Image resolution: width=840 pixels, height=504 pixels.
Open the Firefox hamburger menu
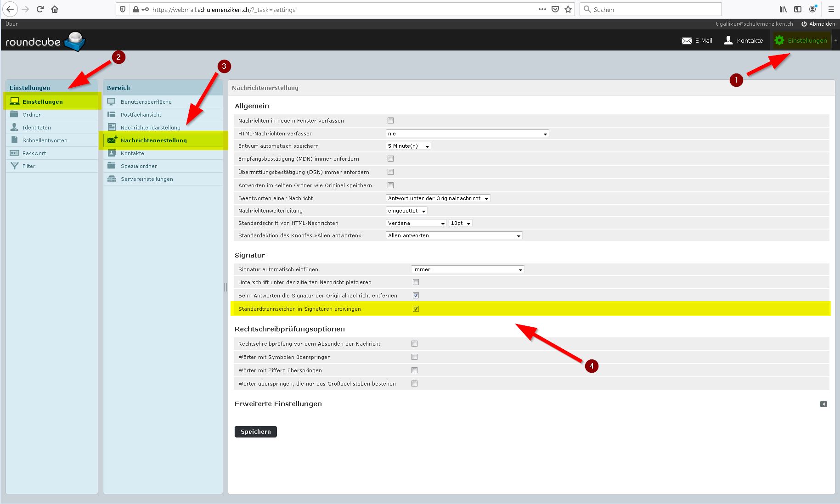(x=831, y=9)
